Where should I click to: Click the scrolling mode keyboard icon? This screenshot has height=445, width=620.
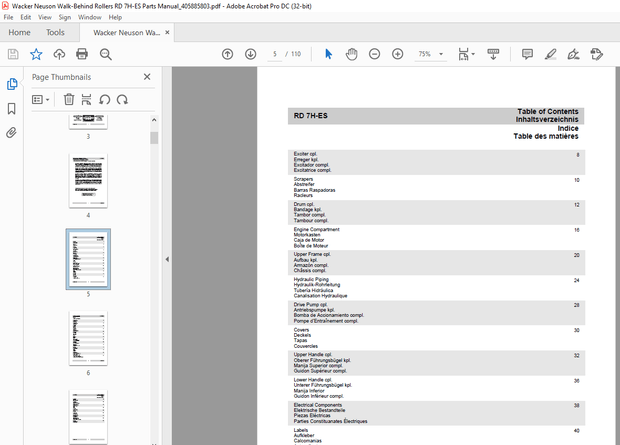pyautogui.click(x=493, y=54)
